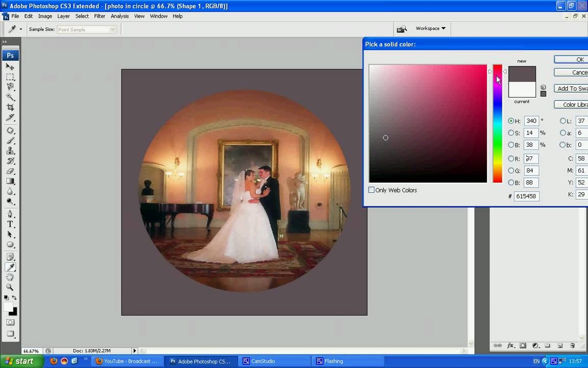
Task: Click the delete layer trash icon
Action: click(572, 346)
